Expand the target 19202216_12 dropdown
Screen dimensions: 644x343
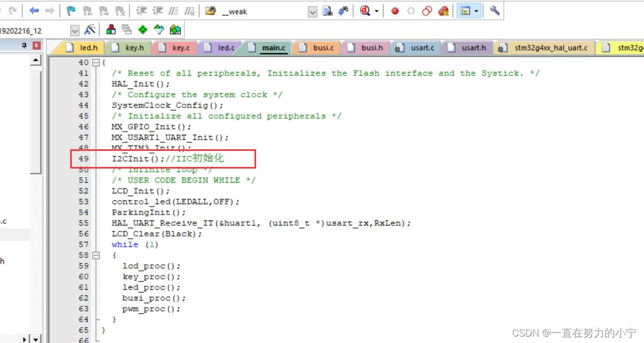coord(74,31)
